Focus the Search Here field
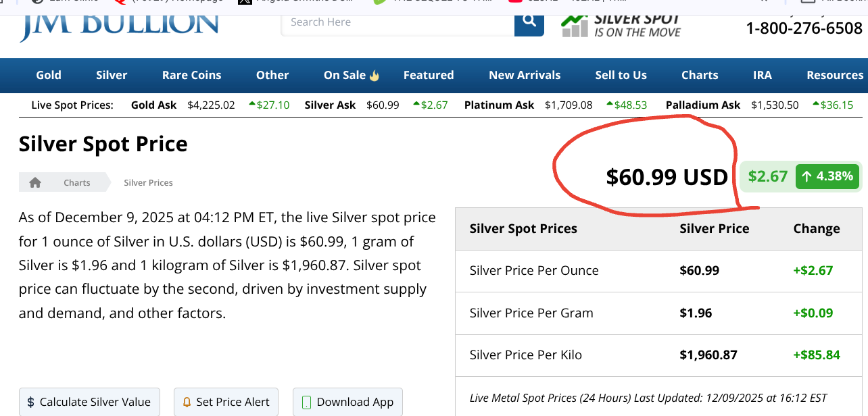The height and width of the screenshot is (416, 868). [x=397, y=22]
